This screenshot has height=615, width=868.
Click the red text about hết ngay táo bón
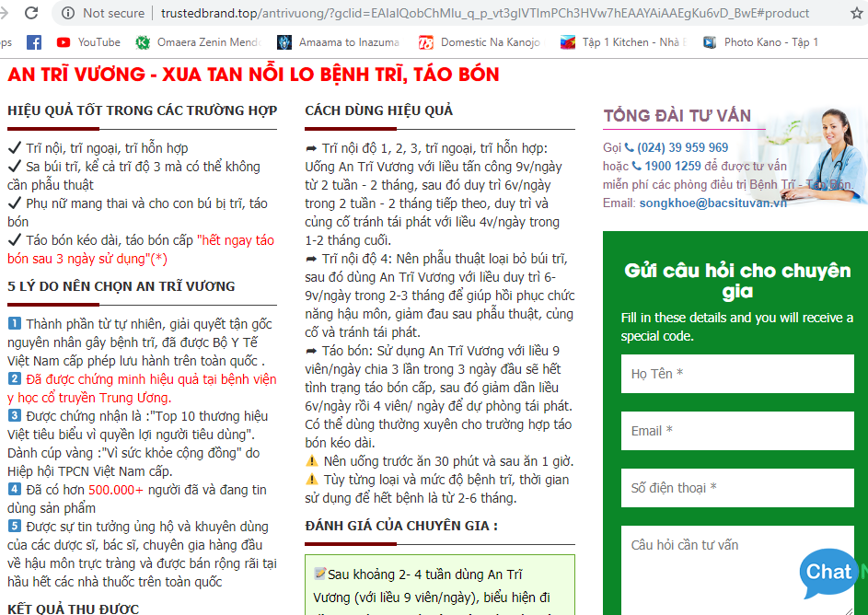coord(141,249)
